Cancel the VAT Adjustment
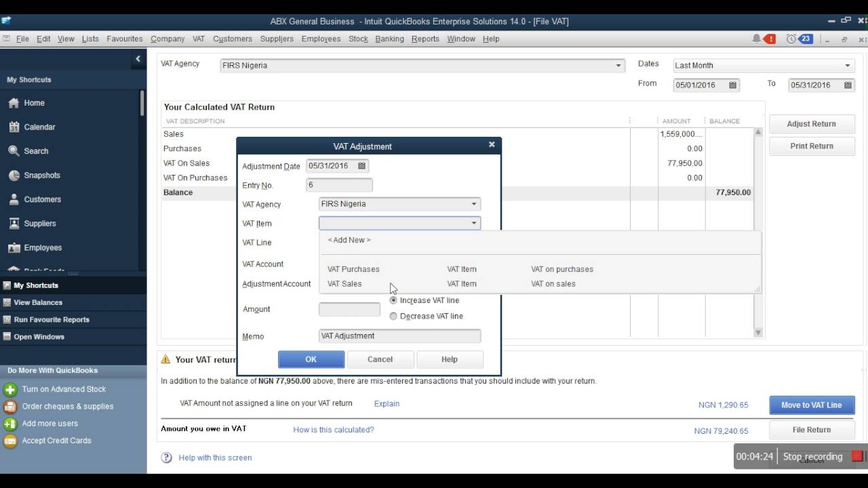The height and width of the screenshot is (488, 868). 380,360
